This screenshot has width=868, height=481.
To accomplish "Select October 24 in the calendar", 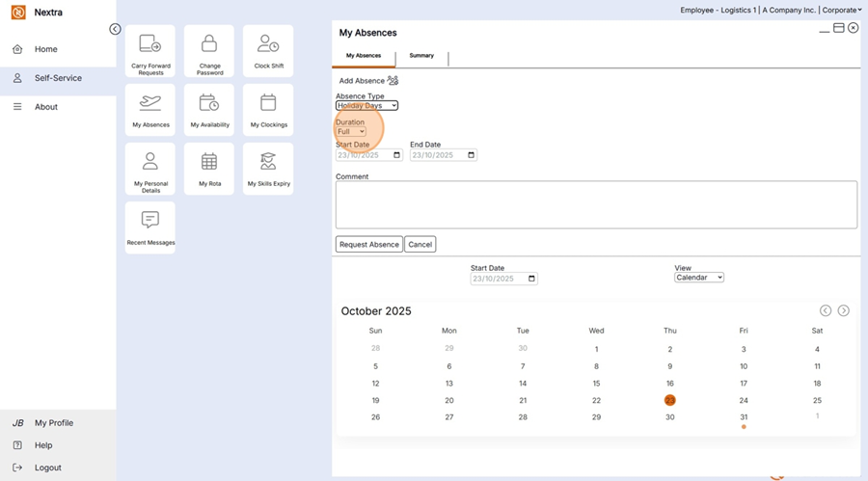I will tap(744, 400).
